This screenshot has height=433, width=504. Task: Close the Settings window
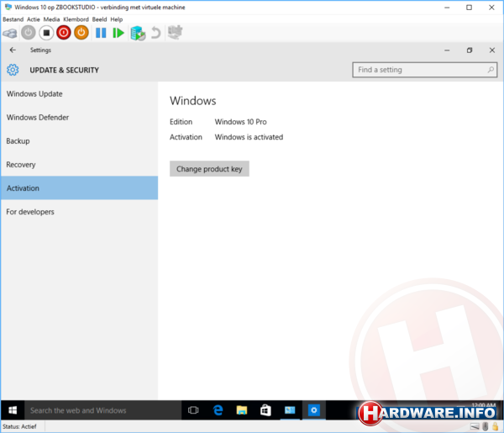492,50
